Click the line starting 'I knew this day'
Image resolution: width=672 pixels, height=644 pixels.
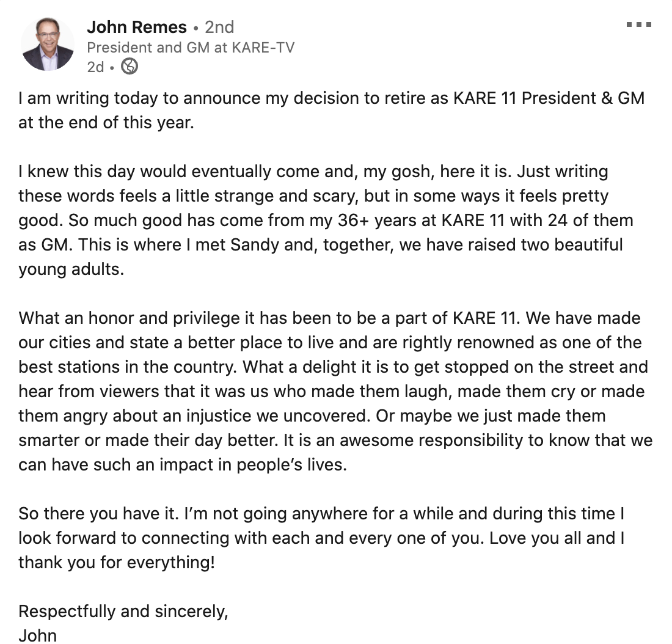coord(313,172)
